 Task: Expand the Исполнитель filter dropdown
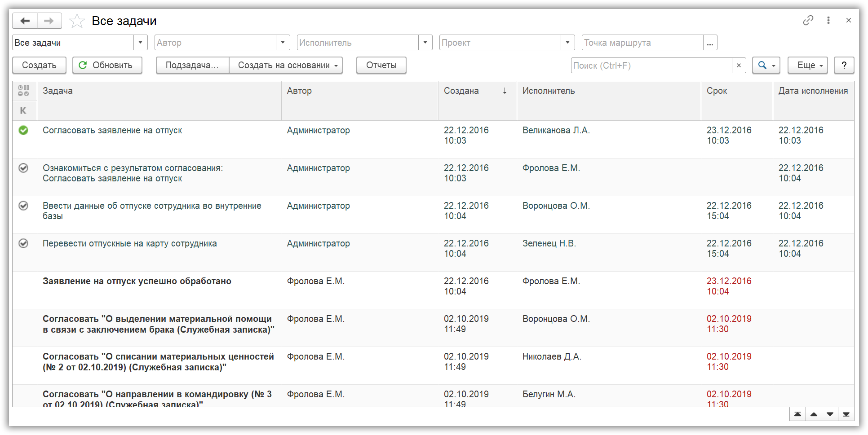pyautogui.click(x=425, y=43)
